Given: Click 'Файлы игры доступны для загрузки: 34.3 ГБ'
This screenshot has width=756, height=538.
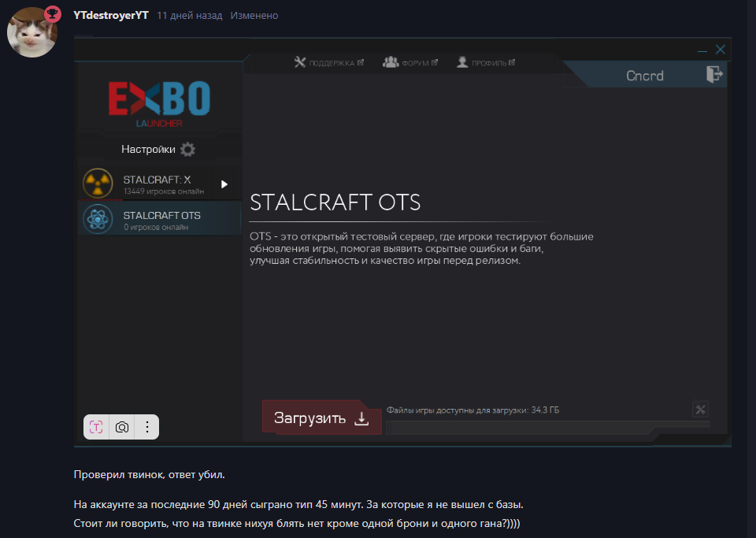Looking at the screenshot, I should tap(472, 410).
